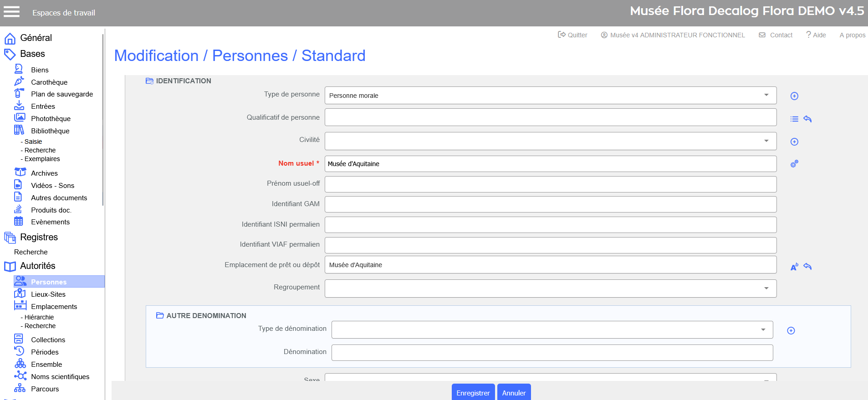Open the hamburger menu icon

pyautogui.click(x=12, y=12)
